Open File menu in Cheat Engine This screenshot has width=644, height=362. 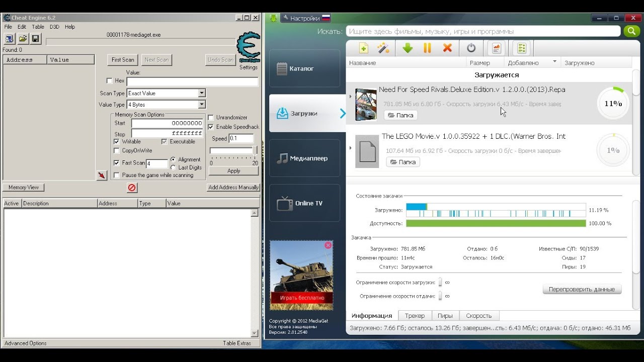click(8, 27)
